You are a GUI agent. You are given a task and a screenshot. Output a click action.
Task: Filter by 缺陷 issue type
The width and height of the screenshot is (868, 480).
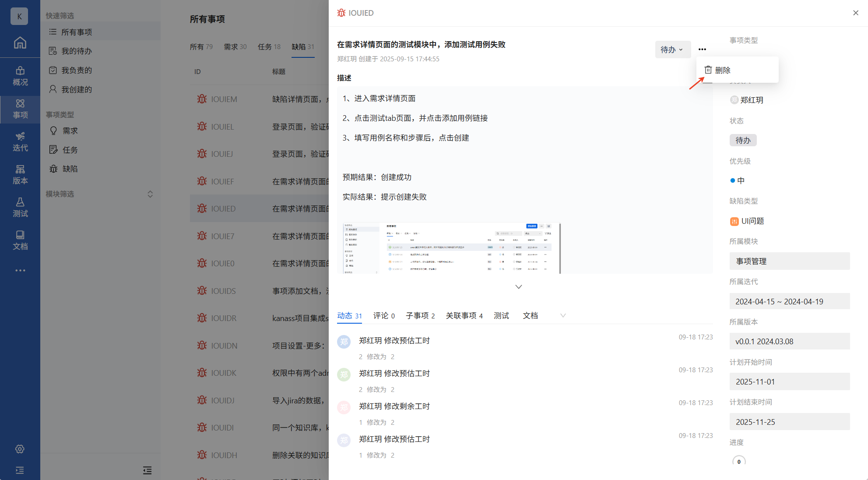[70, 169]
